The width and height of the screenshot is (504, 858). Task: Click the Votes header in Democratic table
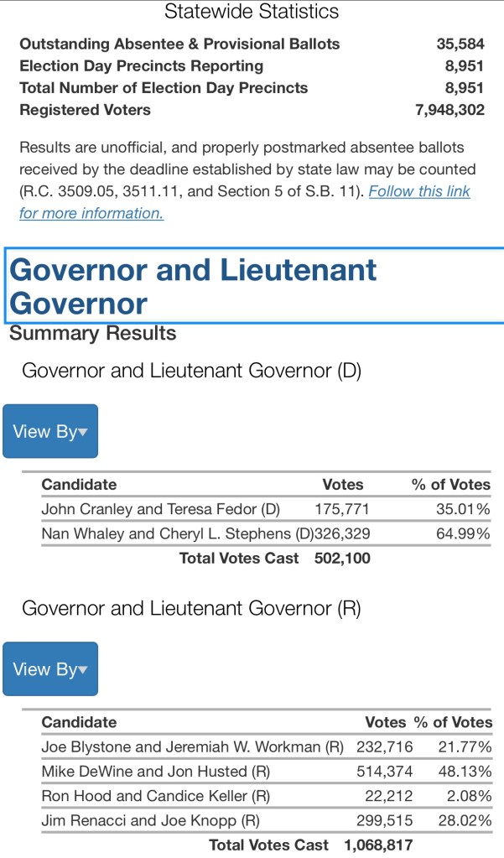coord(343,484)
